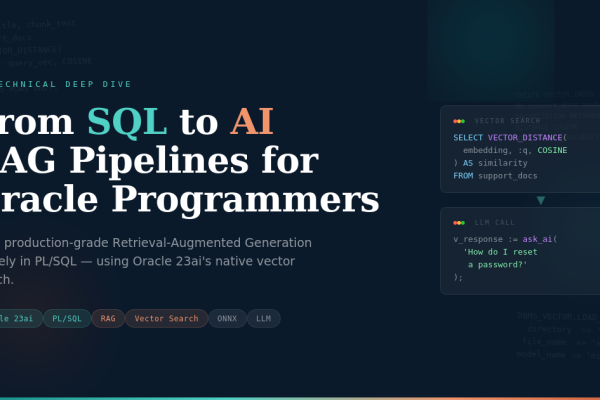Select the PL/SQL tag pill

pos(68,318)
